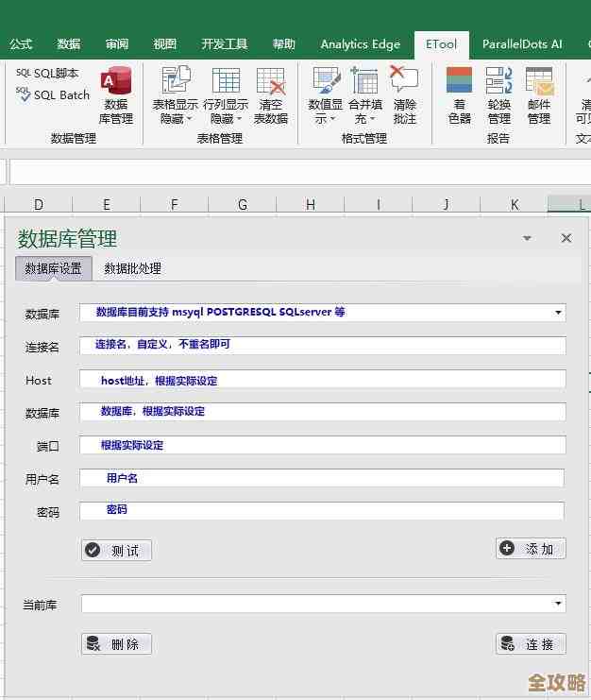This screenshot has height=700, width=591.
Task: Select column H header
Action: [311, 204]
